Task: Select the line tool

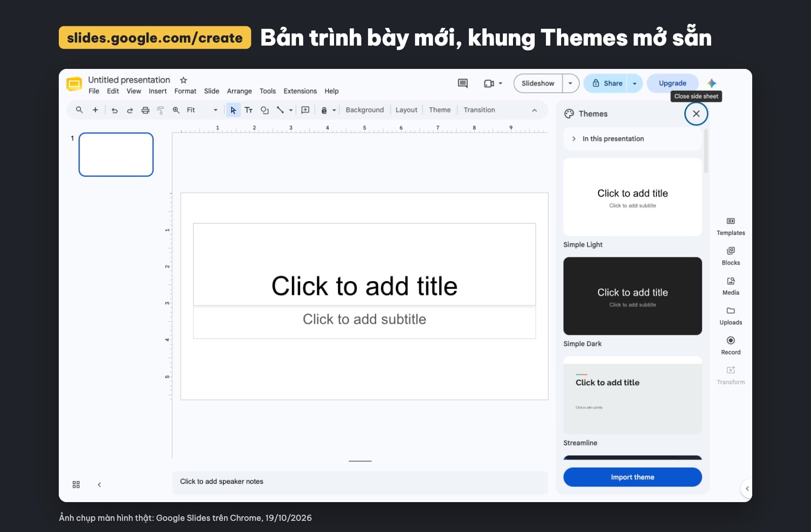Action: pyautogui.click(x=280, y=110)
